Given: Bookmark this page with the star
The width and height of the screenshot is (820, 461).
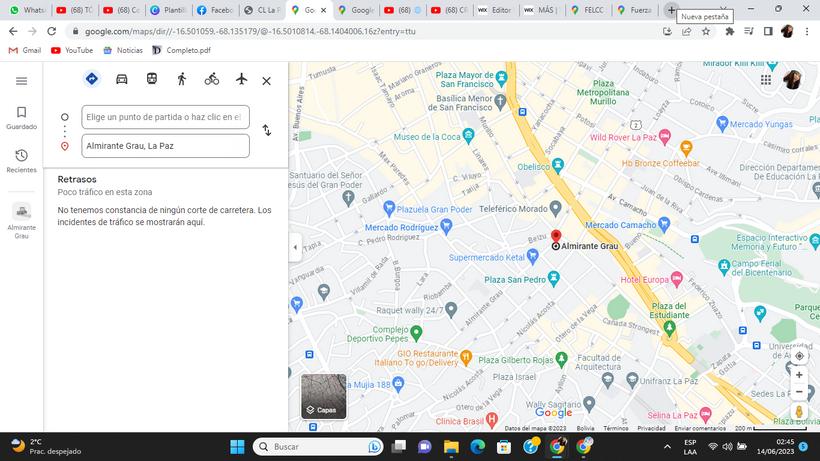Looking at the screenshot, I should 706,31.
